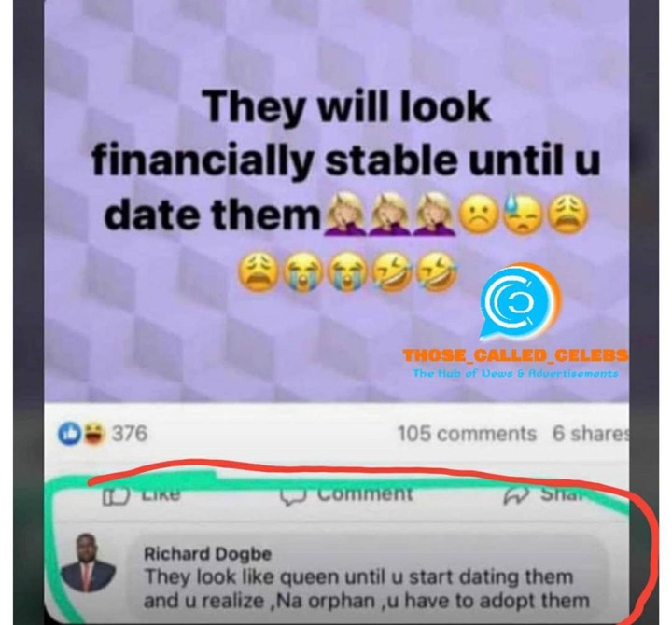Tap the Share button under the post
Viewport: 672px width, 625px height.
tap(544, 494)
